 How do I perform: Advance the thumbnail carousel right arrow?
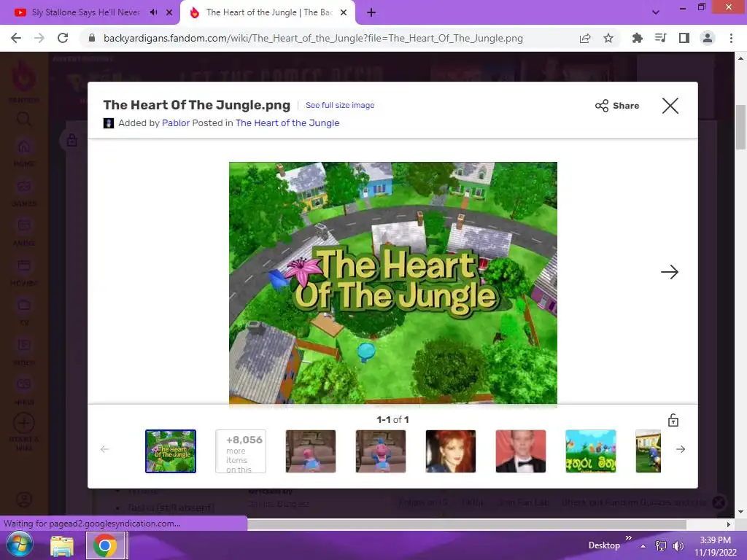coord(681,449)
